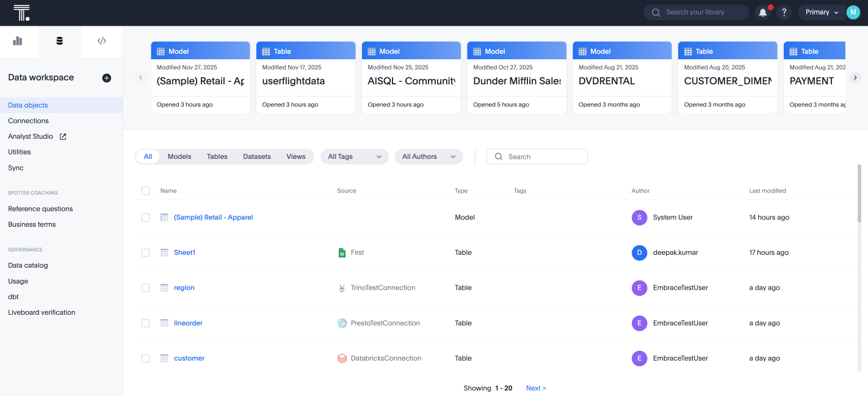Click the right carousel arrow to see more cards

855,78
